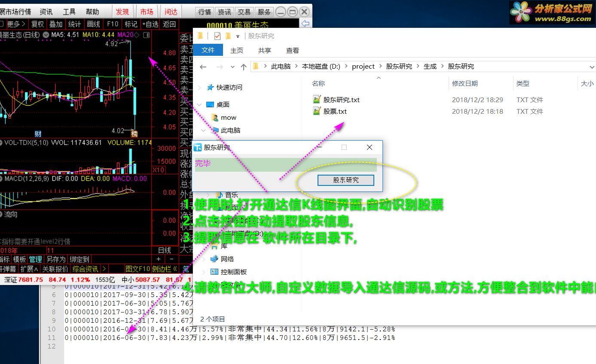
Task: Click the blue back arrow in stock panel
Action: (x=306, y=23)
